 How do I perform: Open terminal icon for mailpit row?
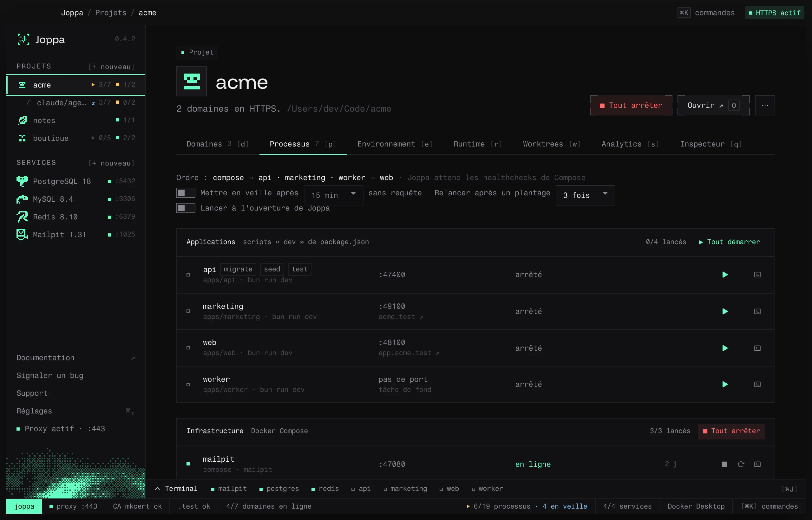[757, 464]
